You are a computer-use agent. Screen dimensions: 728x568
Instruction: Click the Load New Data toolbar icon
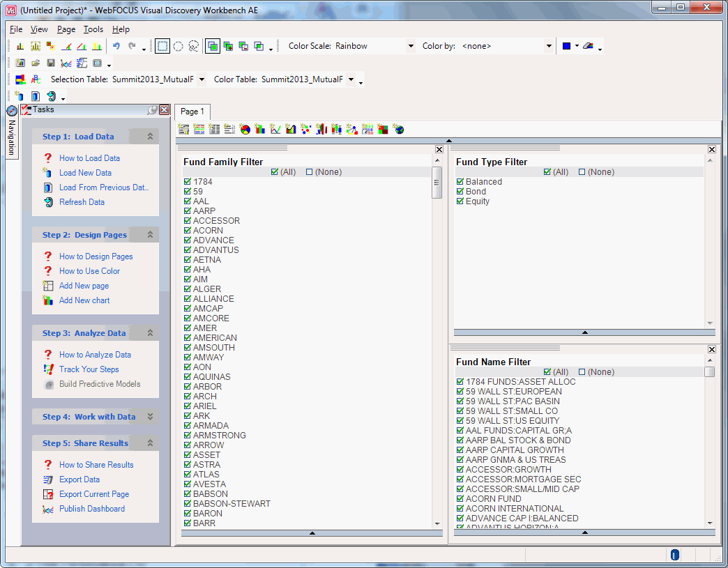coord(19,96)
